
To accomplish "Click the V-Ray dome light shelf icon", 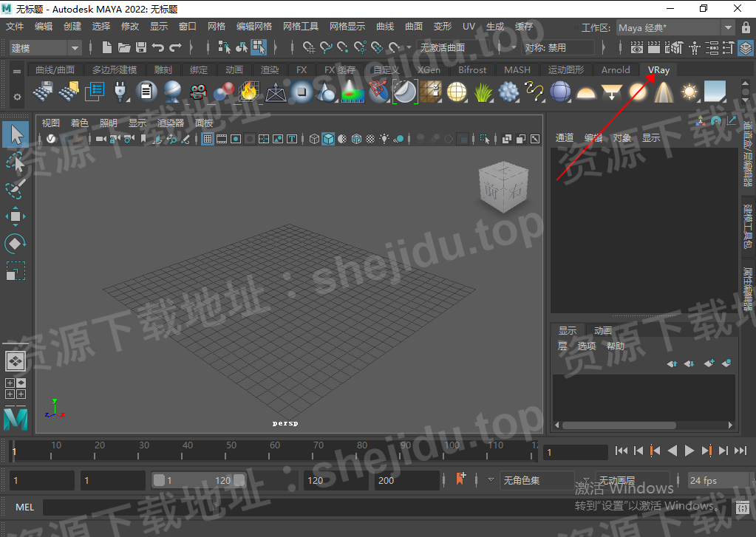I will (586, 92).
